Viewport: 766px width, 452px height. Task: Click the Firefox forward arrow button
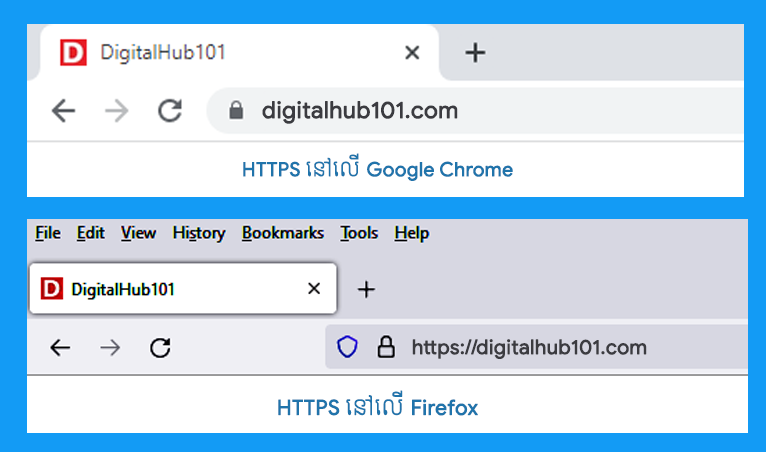point(110,348)
